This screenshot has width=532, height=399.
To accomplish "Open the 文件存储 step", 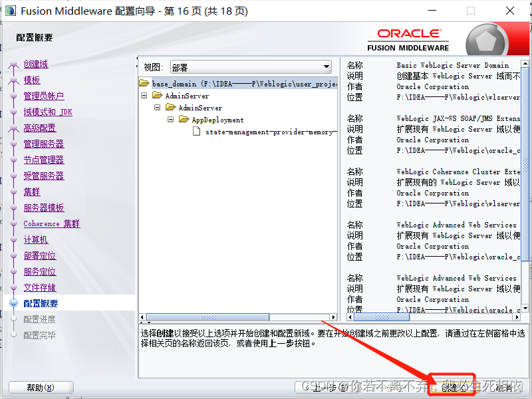I will click(x=40, y=287).
